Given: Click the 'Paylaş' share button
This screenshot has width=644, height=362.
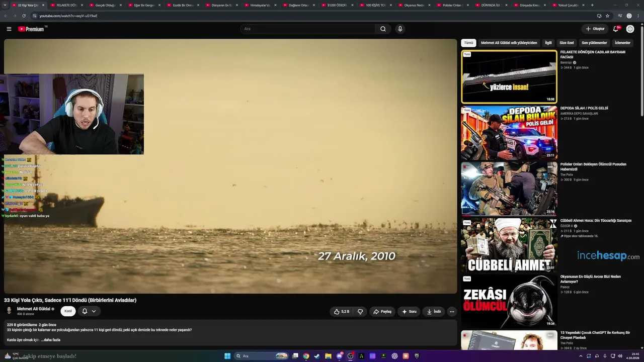Looking at the screenshot, I should (382, 312).
